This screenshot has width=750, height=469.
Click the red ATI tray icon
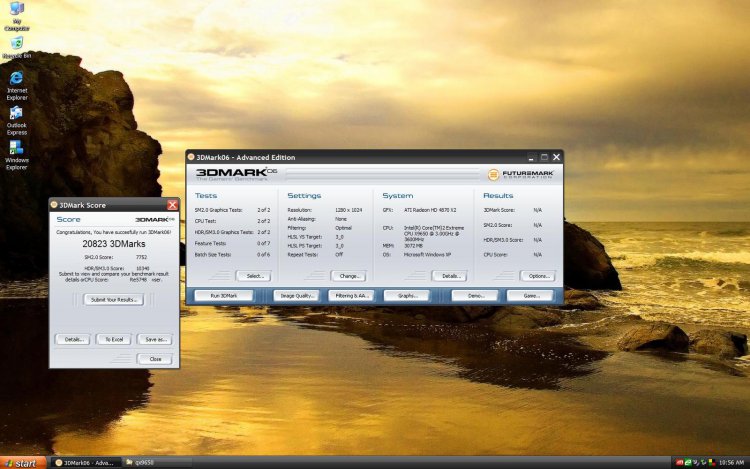(680, 462)
